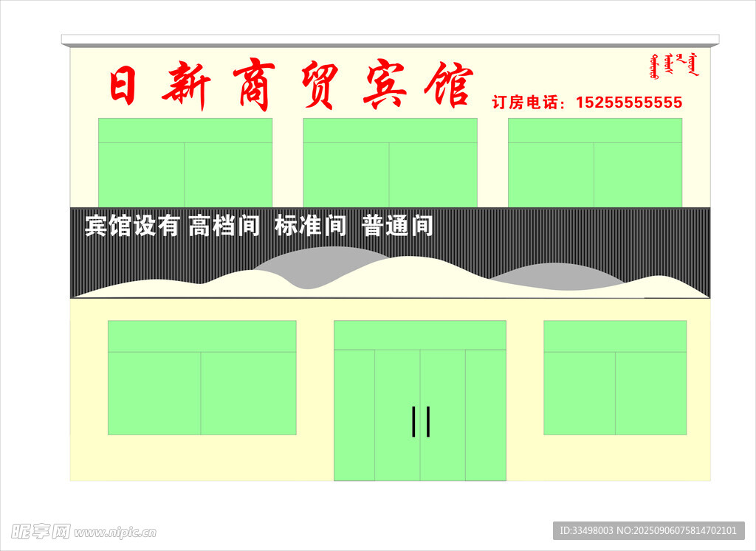Select the upper left green window
756x551 pixels.
tap(185, 162)
